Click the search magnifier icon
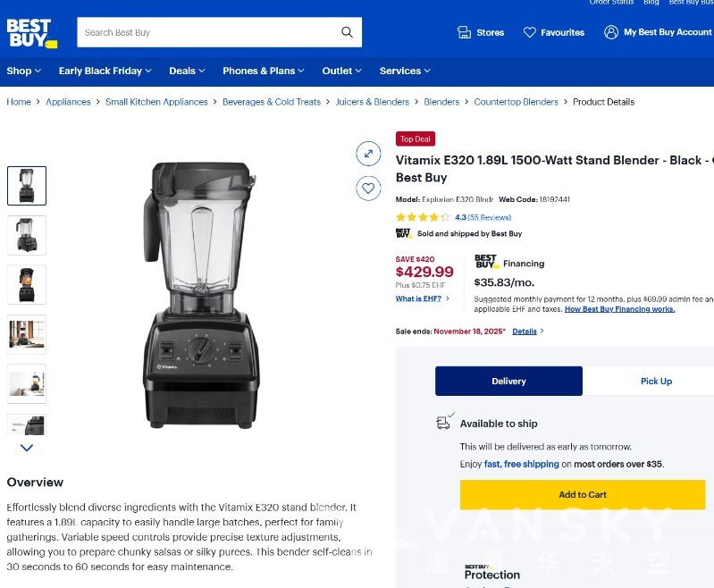Image resolution: width=714 pixels, height=588 pixels. (347, 32)
